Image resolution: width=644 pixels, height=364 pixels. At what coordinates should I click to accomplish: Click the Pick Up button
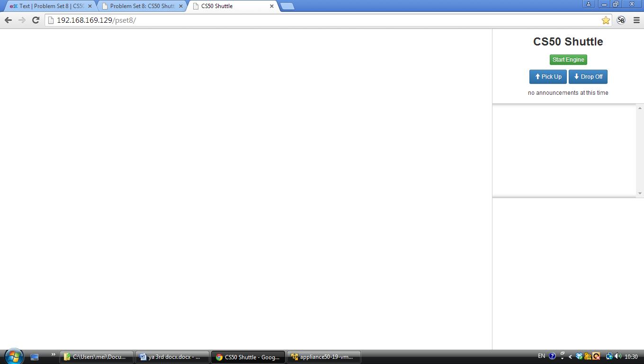coord(548,77)
